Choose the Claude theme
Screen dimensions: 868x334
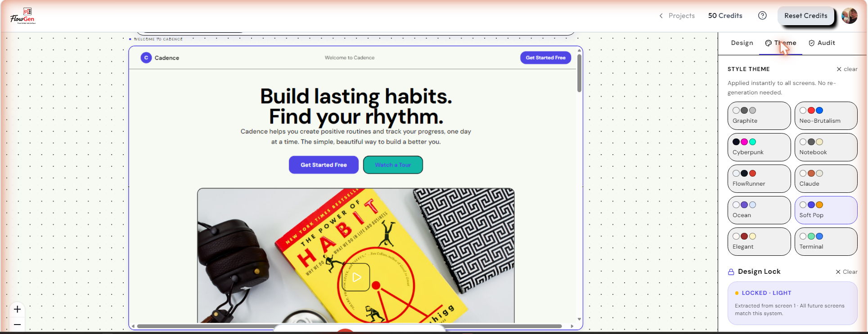[x=826, y=178]
